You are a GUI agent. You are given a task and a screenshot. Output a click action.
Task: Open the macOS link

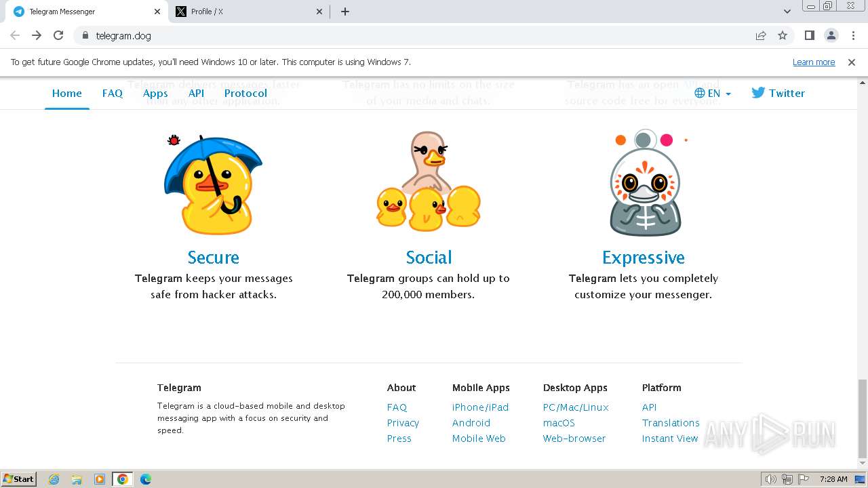pos(559,423)
